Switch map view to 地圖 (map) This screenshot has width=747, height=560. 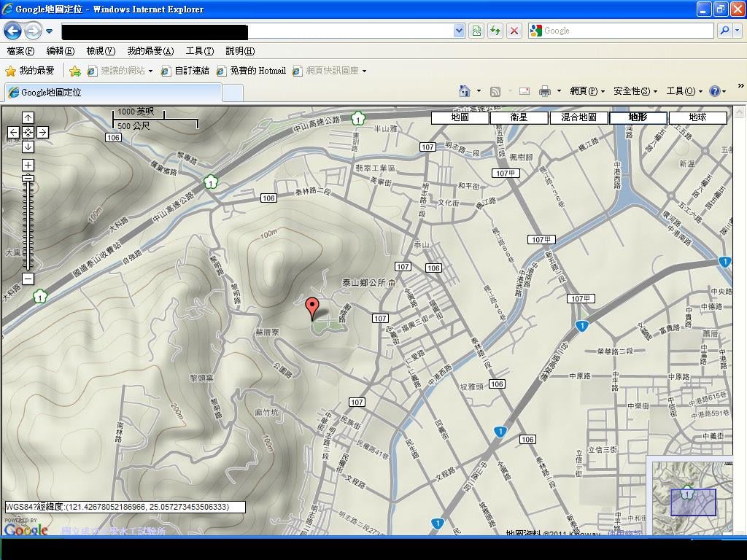(x=460, y=117)
